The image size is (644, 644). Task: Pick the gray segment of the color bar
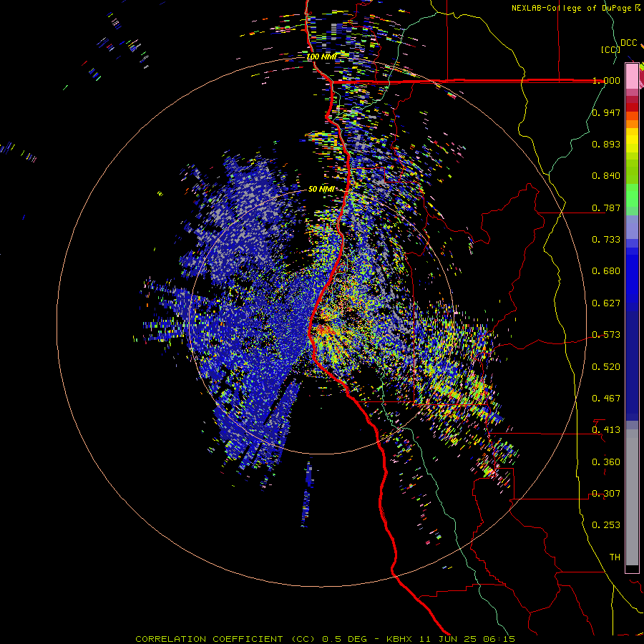click(x=632, y=497)
